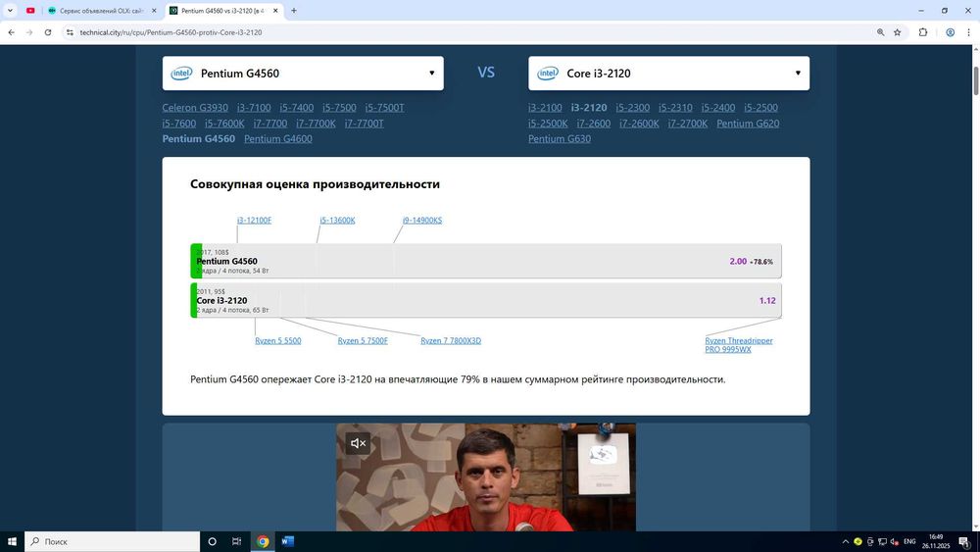Select the Pentium G4560 vs i3-2120 tab
The image size is (980, 552).
point(225,11)
